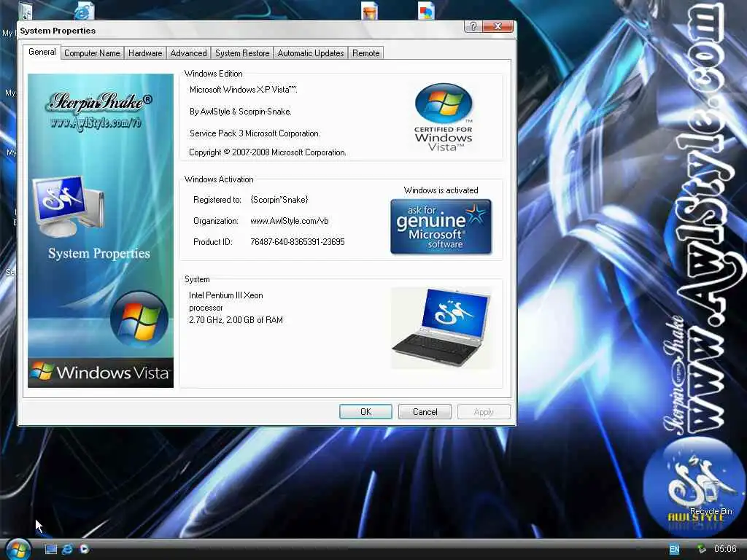Click the Product ID number 76487-640-8365391-23695

(x=298, y=242)
